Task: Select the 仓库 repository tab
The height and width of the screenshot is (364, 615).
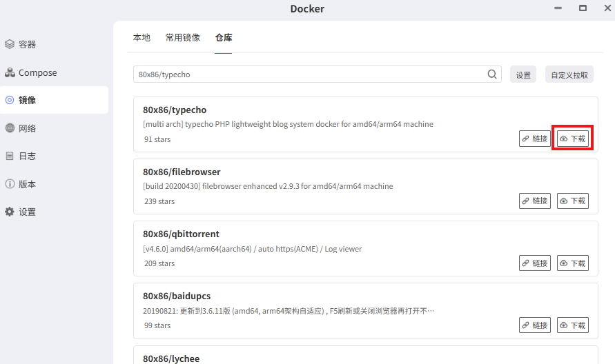Action: (224, 38)
